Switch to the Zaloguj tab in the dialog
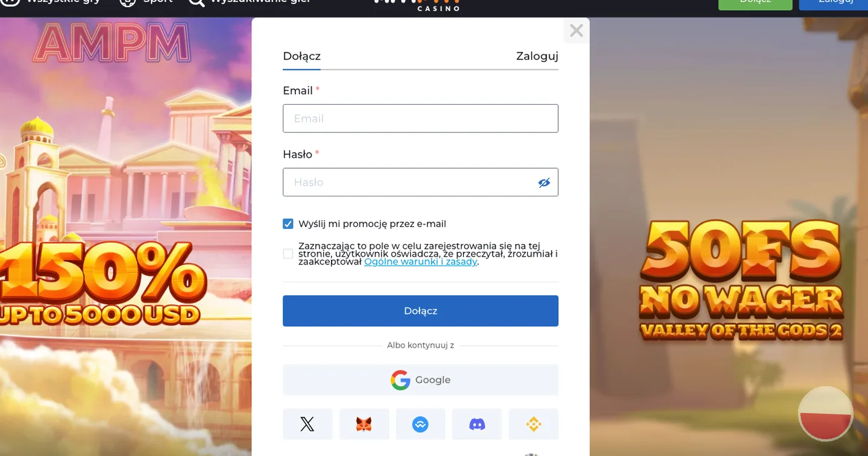This screenshot has height=456, width=868. click(x=537, y=56)
